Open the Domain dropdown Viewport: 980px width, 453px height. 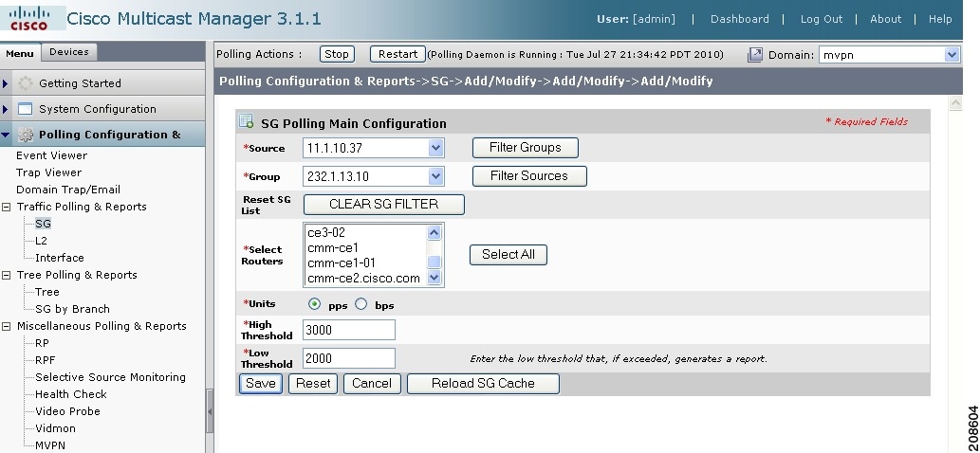[952, 55]
